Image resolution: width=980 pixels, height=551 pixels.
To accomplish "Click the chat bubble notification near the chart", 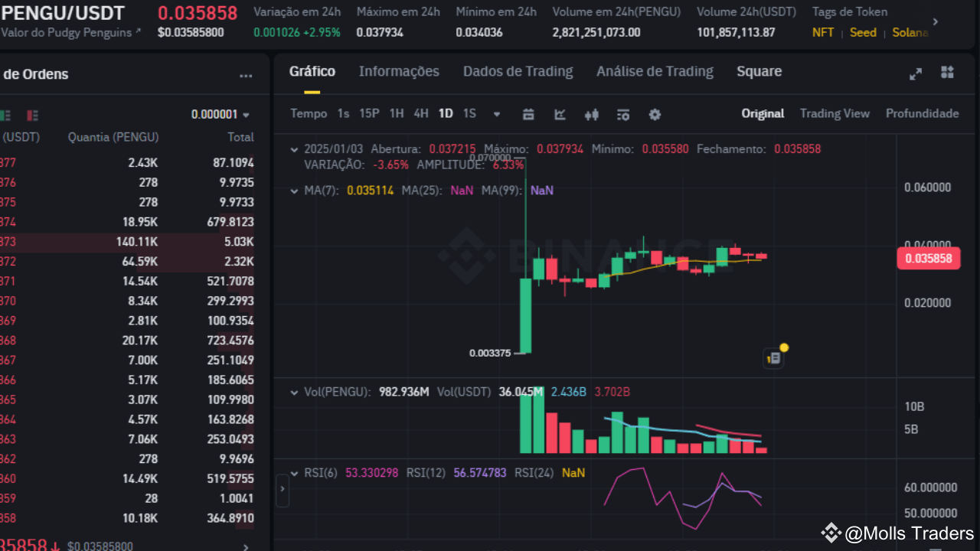I will 773,357.
